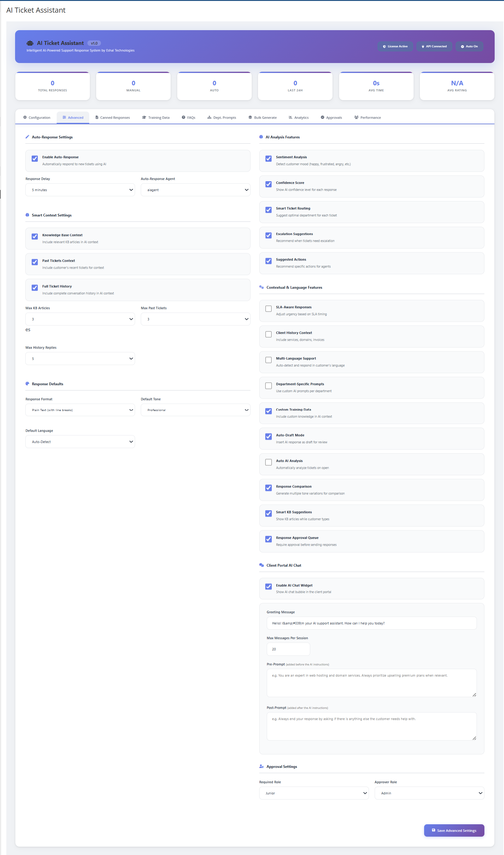Switch to the Approvals tab
The image size is (504, 855).
pos(331,118)
